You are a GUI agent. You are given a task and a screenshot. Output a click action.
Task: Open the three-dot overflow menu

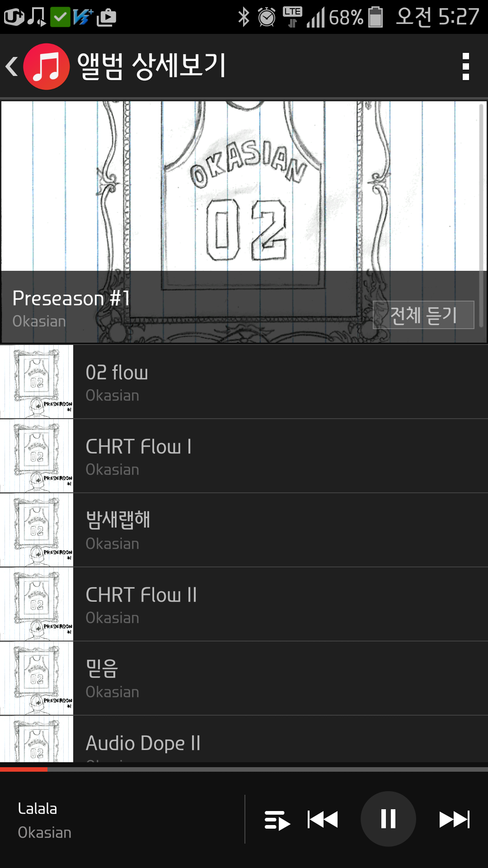466,66
